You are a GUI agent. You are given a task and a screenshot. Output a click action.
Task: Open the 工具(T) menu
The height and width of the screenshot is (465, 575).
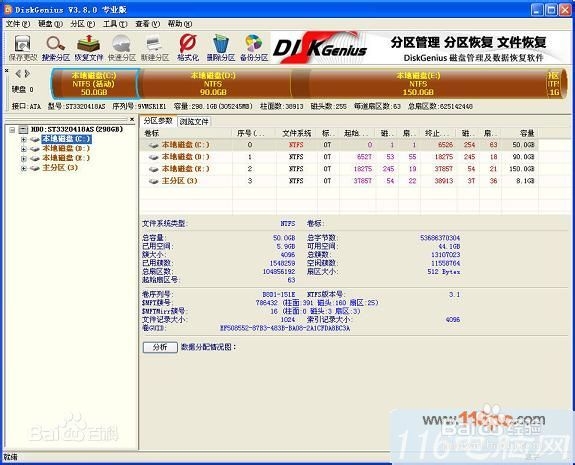(115, 24)
